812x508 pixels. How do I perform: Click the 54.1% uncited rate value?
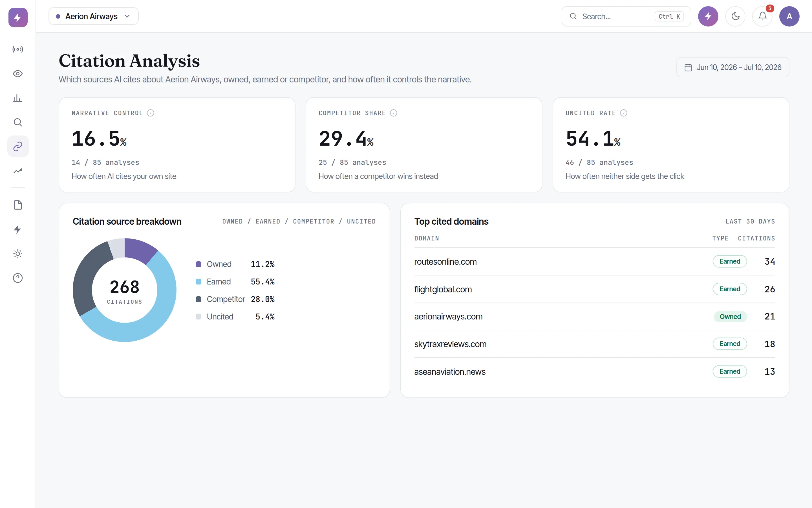click(x=593, y=138)
